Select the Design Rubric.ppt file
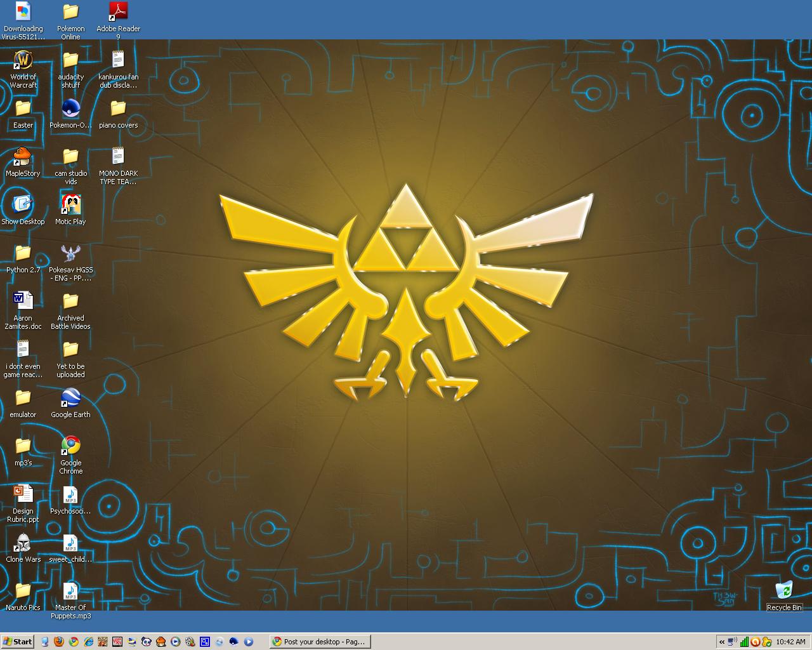The height and width of the screenshot is (650, 812). (23, 494)
